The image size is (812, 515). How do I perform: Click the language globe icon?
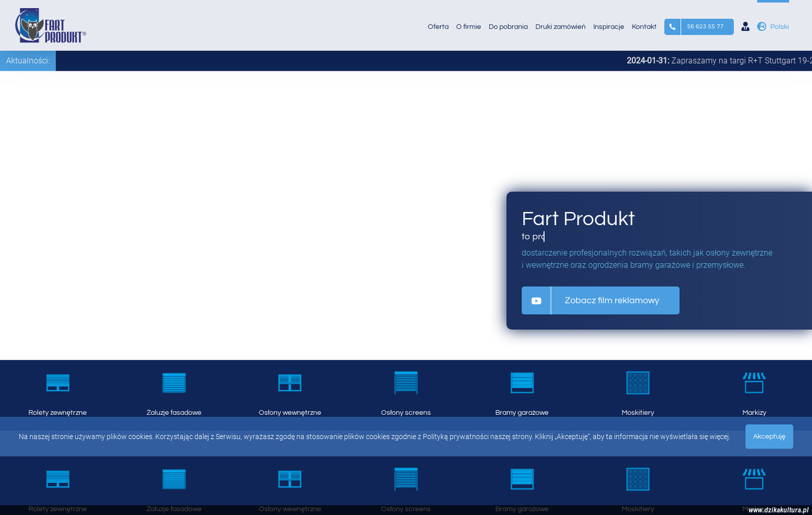(x=762, y=27)
